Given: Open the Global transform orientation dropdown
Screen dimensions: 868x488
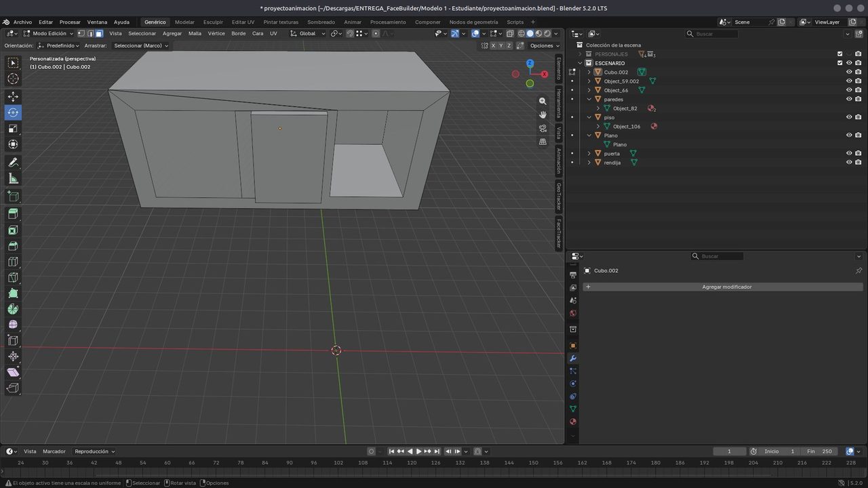Looking at the screenshot, I should 308,33.
